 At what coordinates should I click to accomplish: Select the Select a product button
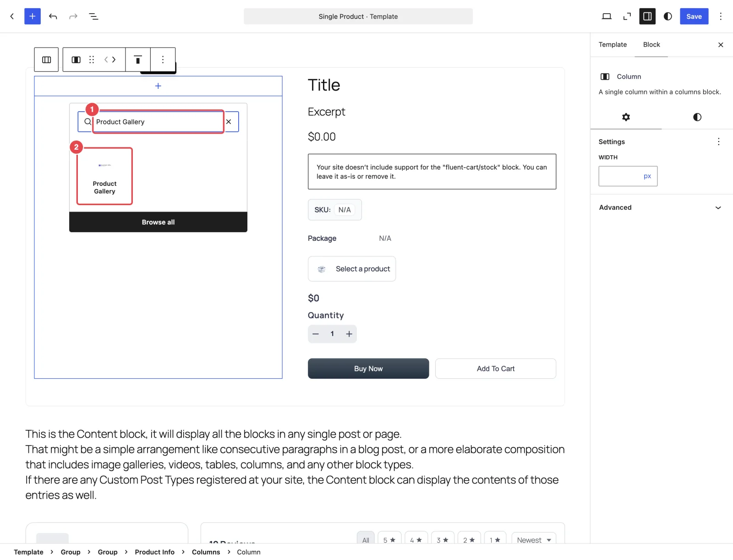(352, 269)
